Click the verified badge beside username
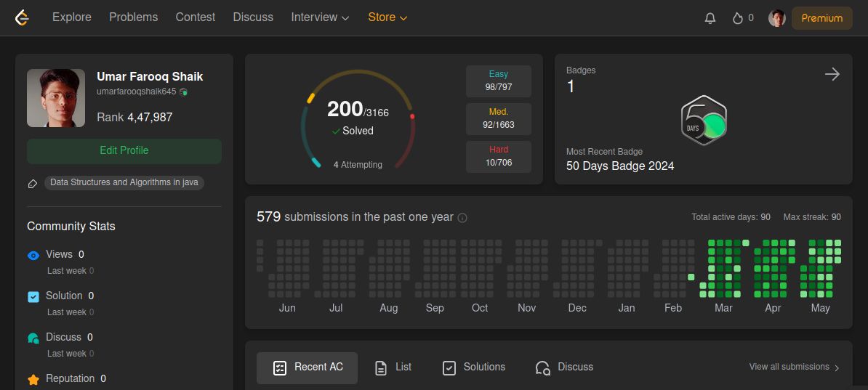 pyautogui.click(x=183, y=92)
